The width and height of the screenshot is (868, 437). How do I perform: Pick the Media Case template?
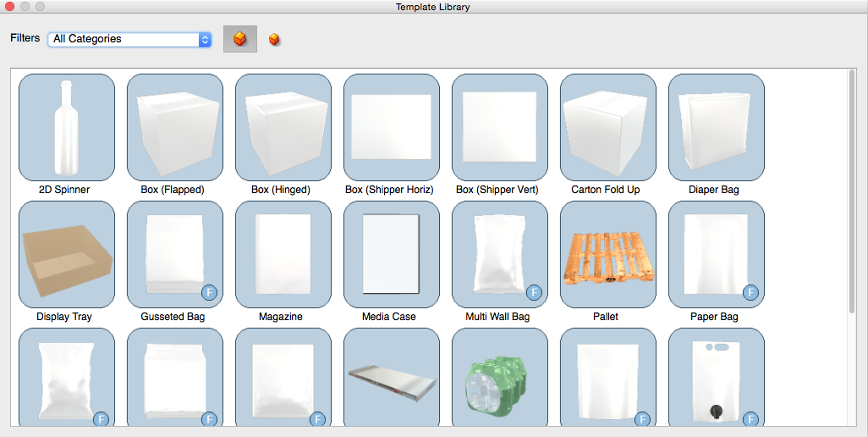392,254
